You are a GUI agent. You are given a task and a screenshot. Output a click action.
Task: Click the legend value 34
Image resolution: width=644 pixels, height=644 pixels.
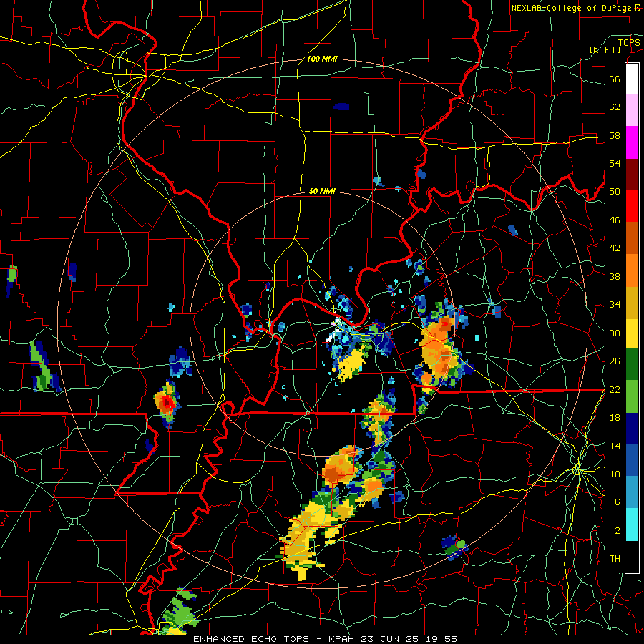[615, 305]
